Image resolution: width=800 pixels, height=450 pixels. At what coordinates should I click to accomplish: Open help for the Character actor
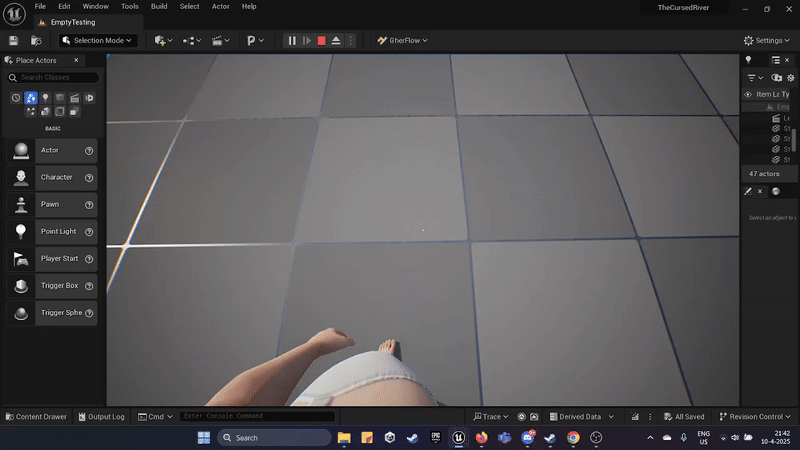(x=89, y=178)
